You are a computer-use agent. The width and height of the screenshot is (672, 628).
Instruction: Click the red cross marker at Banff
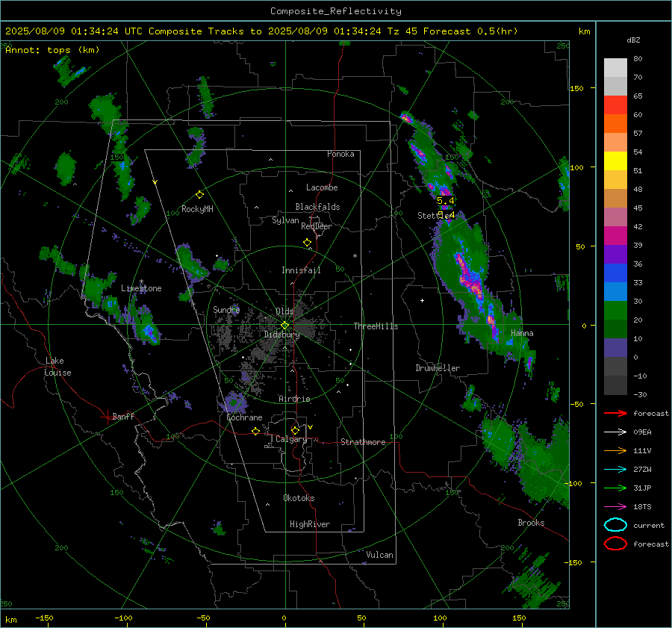(x=107, y=417)
